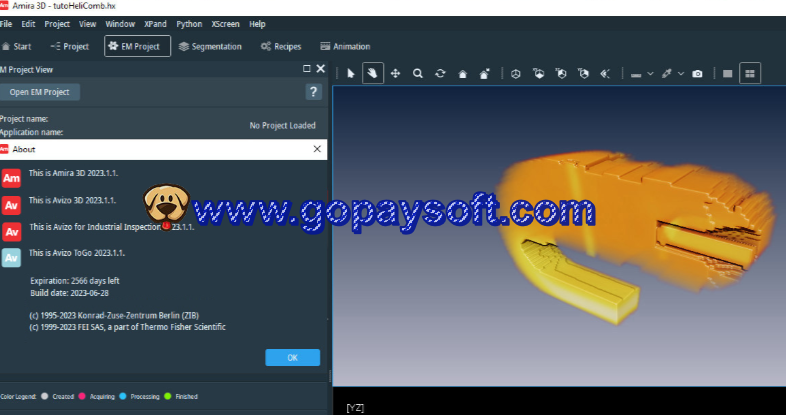Switch to the Animation workroom tab

pyautogui.click(x=345, y=47)
